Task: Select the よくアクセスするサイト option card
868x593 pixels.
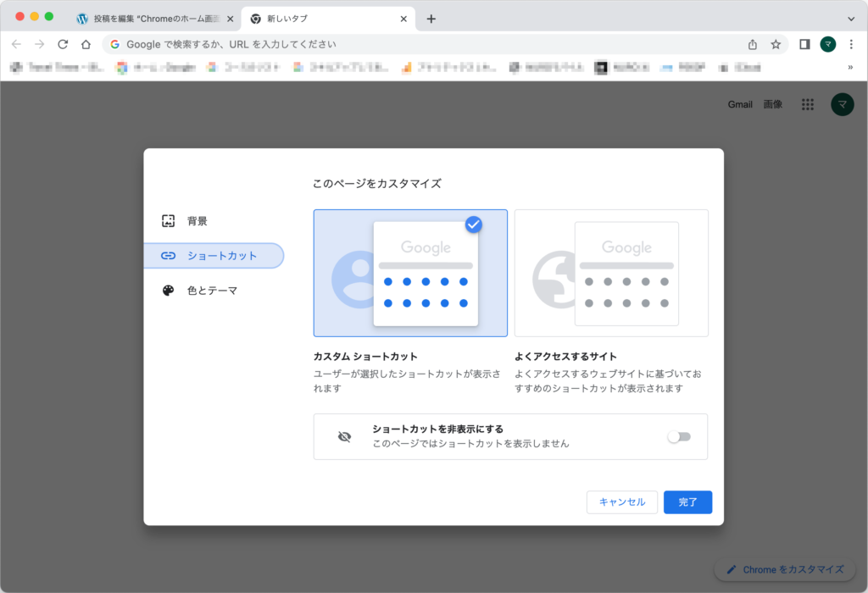Action: (611, 273)
